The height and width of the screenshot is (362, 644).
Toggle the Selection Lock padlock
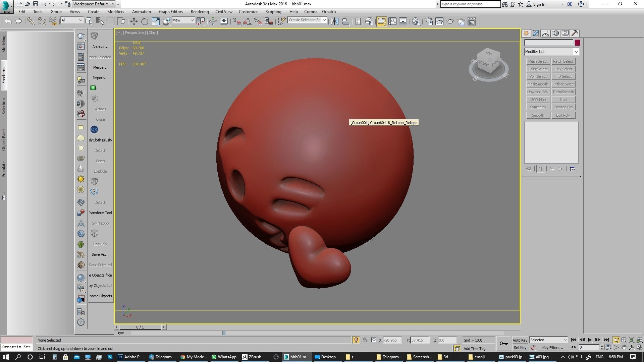(365, 340)
